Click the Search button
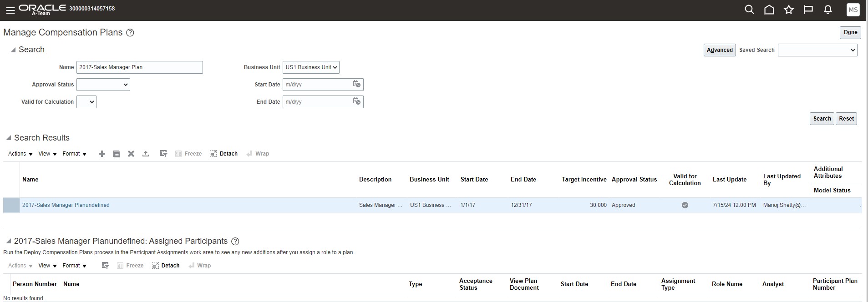The height and width of the screenshot is (302, 868). pos(822,119)
